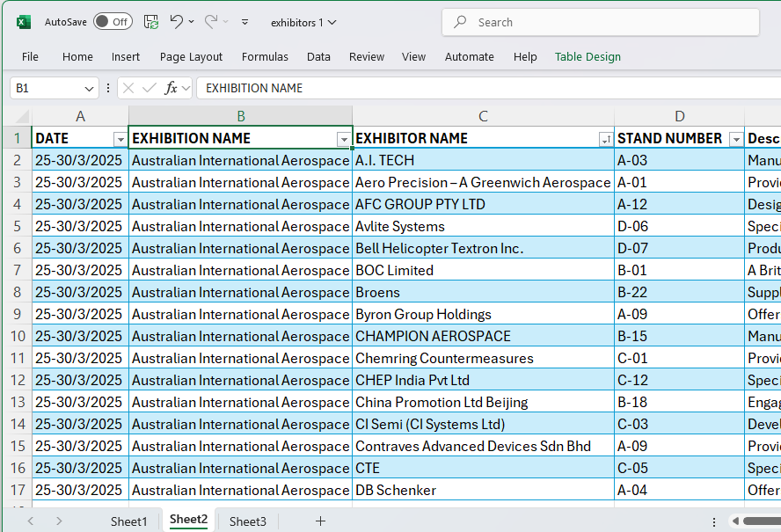Viewport: 781px width, 532px height.
Task: Select the BOC Limited cell
Action: (483, 270)
